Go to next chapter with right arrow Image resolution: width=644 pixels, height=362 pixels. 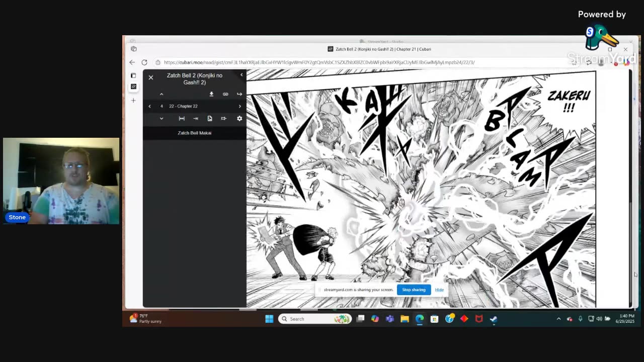pos(240,106)
